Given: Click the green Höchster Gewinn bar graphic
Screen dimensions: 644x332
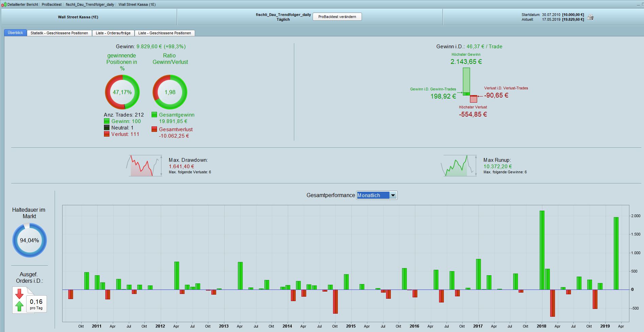Looking at the screenshot, I should point(466,81).
